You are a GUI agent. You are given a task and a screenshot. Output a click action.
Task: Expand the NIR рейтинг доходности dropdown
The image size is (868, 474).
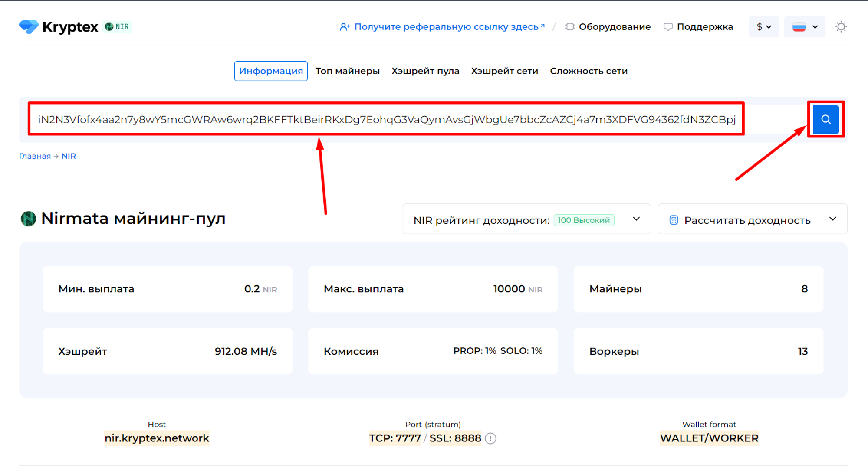pyautogui.click(x=527, y=219)
